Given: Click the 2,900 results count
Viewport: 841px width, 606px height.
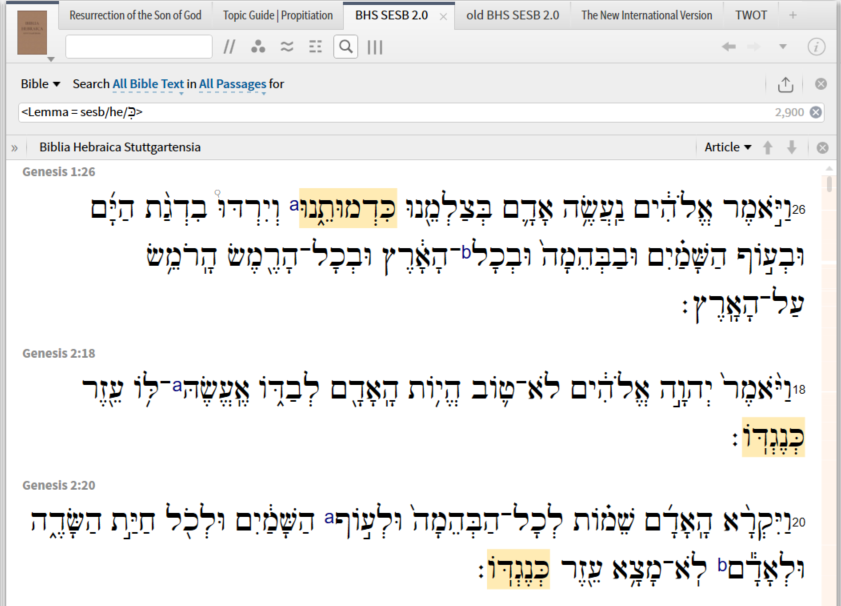Looking at the screenshot, I should 789,112.
